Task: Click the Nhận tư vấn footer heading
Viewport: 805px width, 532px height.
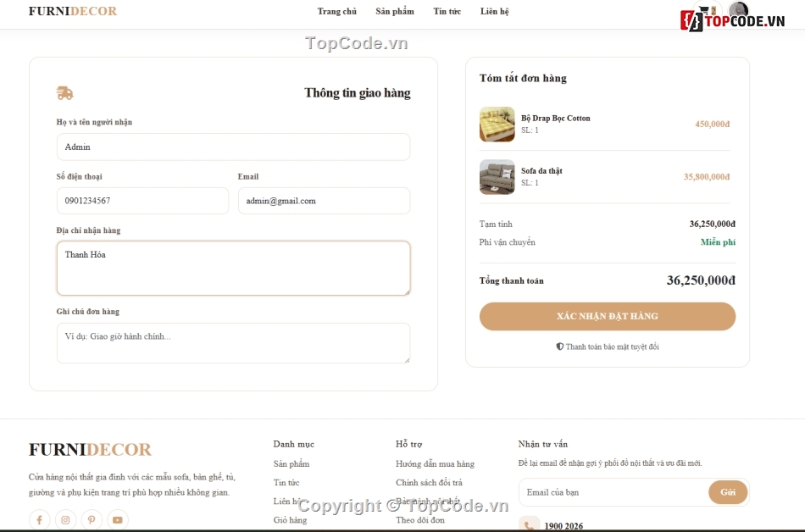Action: 542,444
